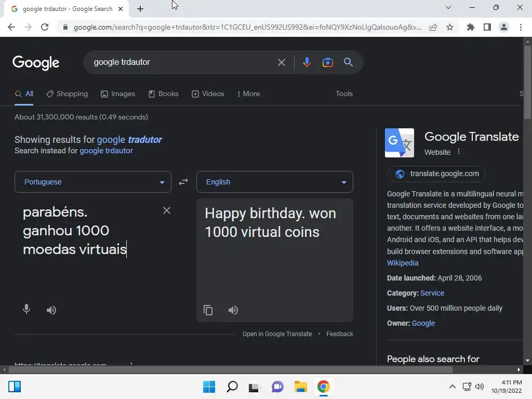Click Open in Google Translate
This screenshot has width=532, height=399.
click(277, 334)
